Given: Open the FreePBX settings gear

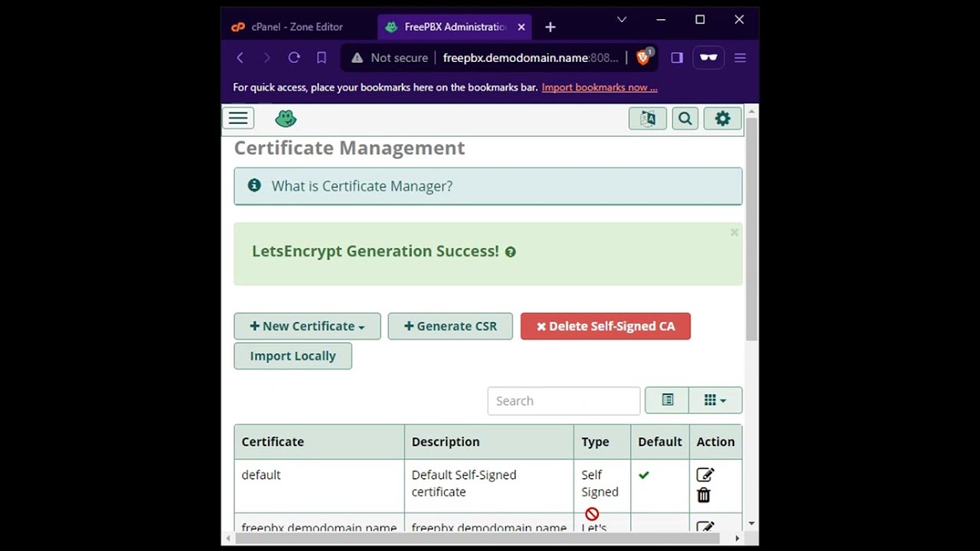Looking at the screenshot, I should (x=723, y=118).
